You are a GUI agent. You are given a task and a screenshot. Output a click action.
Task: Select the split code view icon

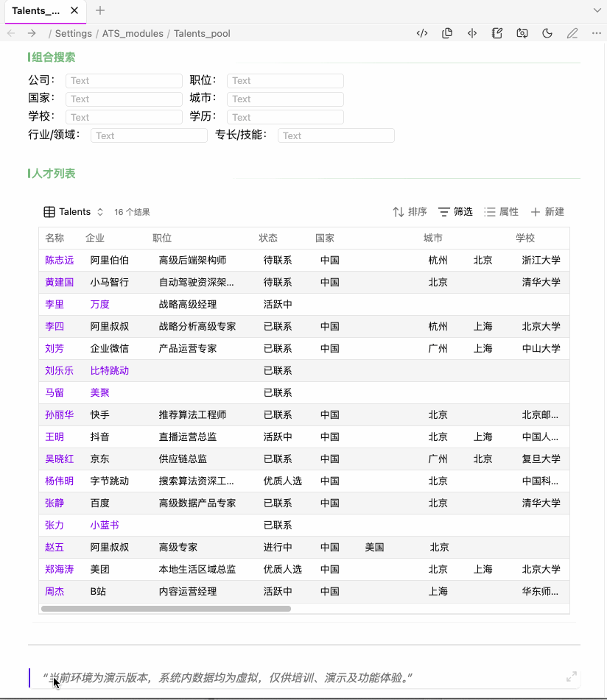(x=472, y=33)
